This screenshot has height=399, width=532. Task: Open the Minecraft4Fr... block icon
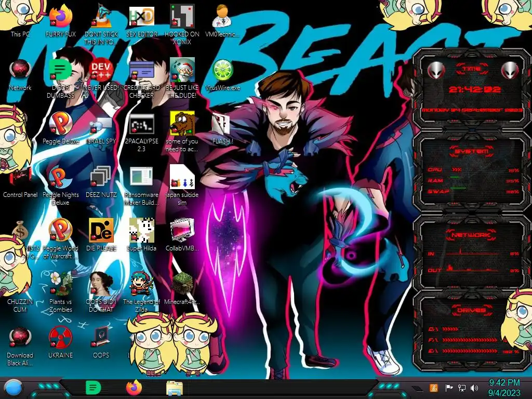click(x=182, y=288)
